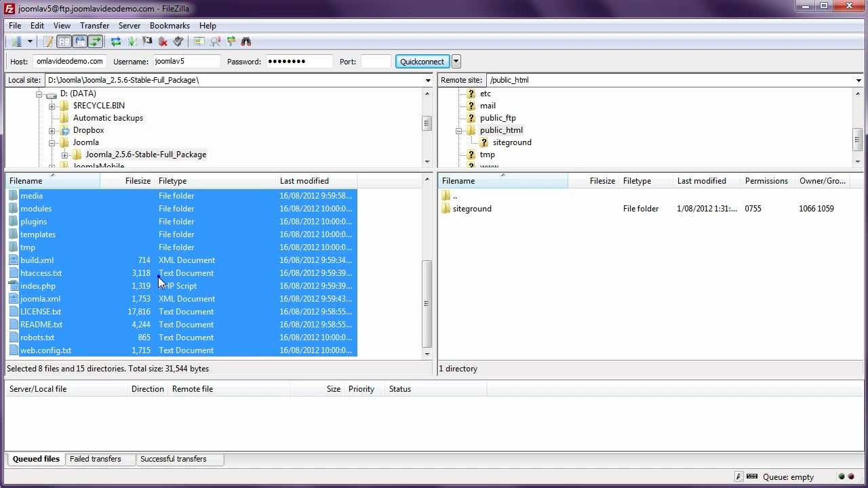868x488 pixels.
Task: Open the Transfer menu
Action: click(95, 26)
